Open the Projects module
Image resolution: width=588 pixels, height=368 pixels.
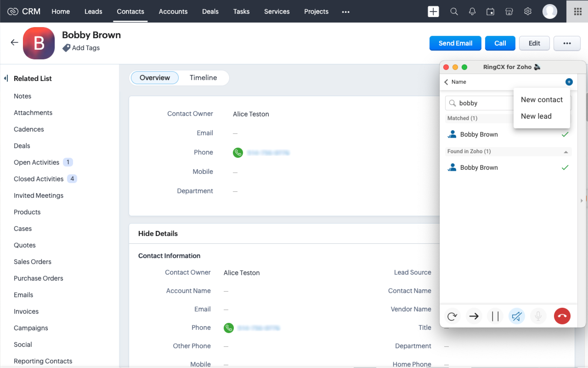[x=317, y=11]
